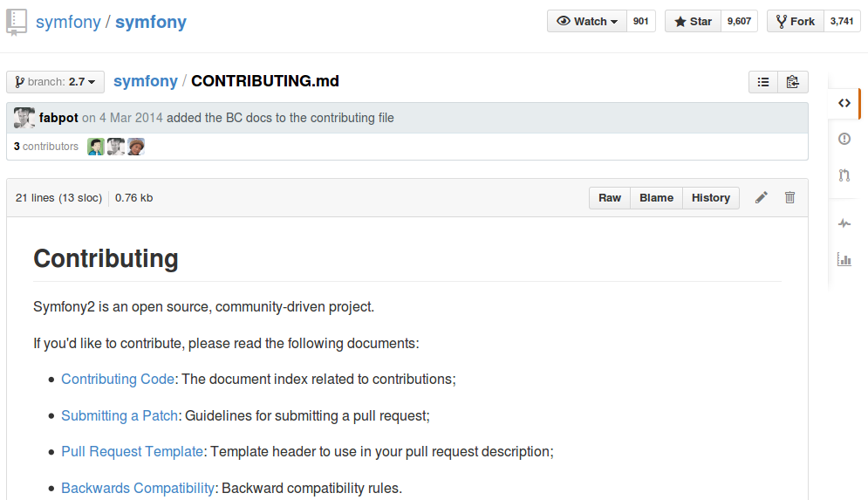868x500 pixels.
Task: Fork the symfony repository
Action: pos(795,21)
